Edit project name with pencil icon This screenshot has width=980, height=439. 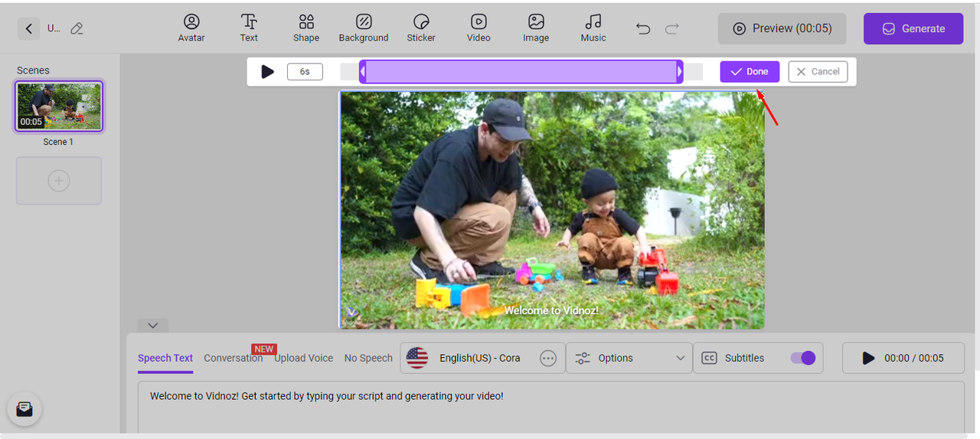coord(77,28)
